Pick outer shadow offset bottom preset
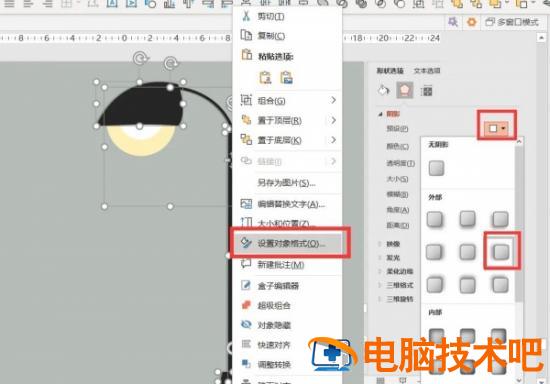Screen dimensions: 550x384 [x=468, y=219]
